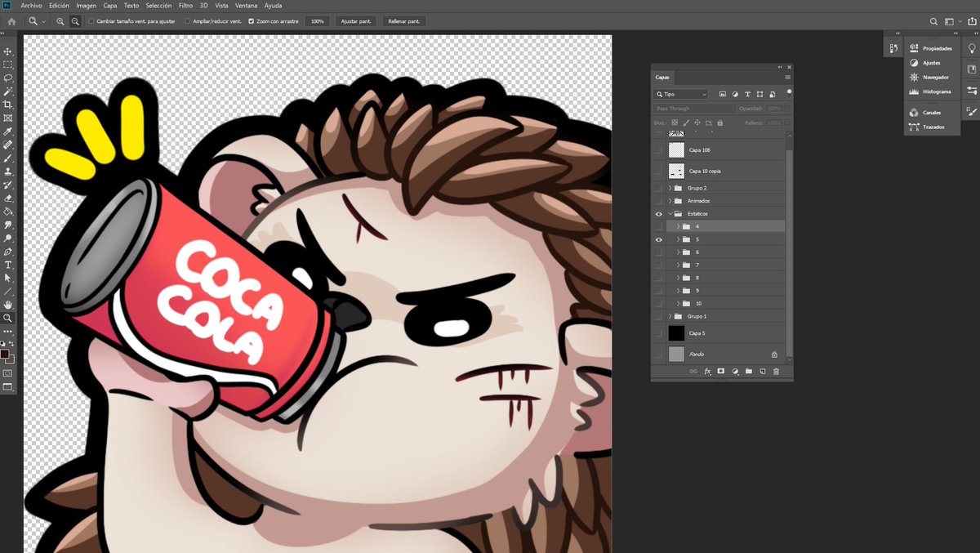Show the Fondo layer

coord(658,355)
